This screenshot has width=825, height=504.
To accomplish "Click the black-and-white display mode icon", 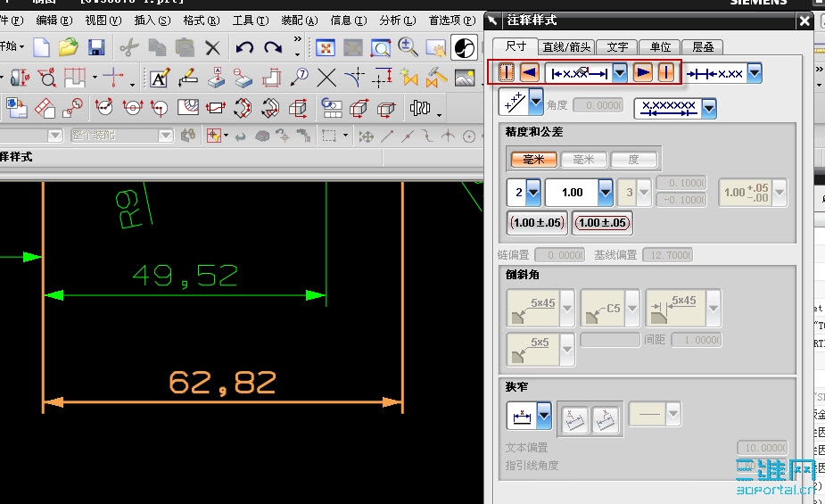I will coord(464,48).
